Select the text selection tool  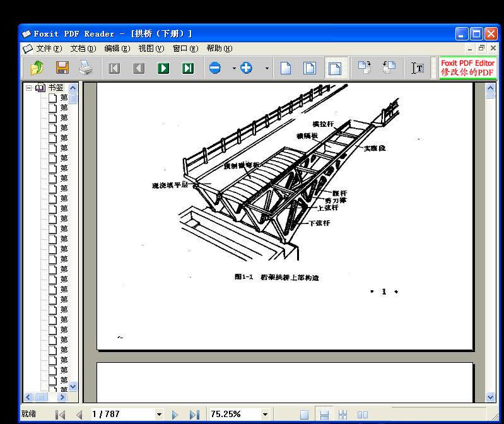tap(417, 68)
